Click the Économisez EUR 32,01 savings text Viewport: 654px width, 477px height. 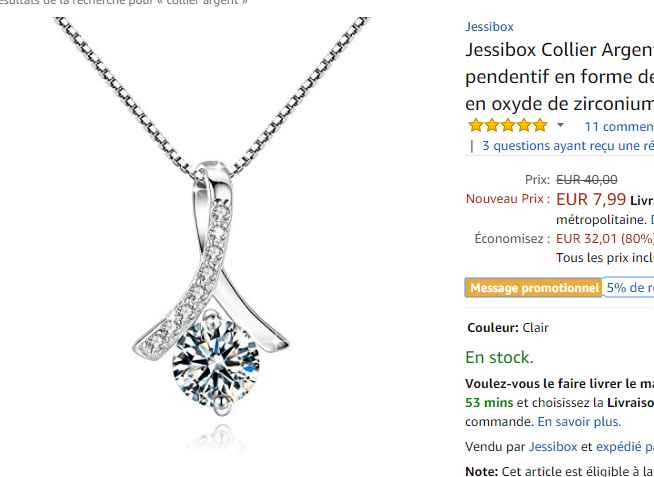(x=564, y=238)
